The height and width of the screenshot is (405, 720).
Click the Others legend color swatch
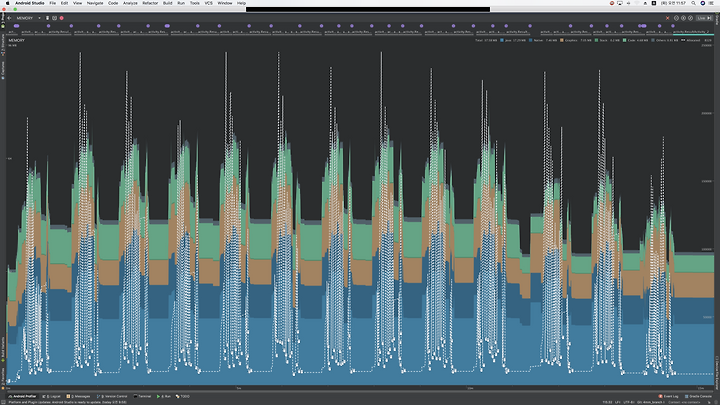click(653, 40)
